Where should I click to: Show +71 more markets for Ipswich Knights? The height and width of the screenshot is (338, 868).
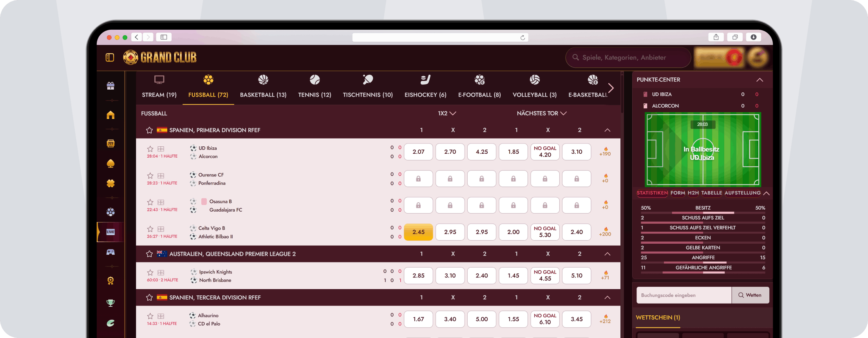coord(605,275)
